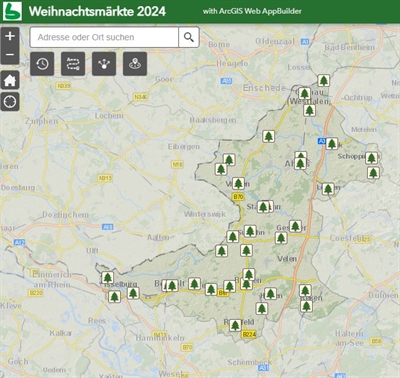Click the search magnifier button
Viewport: 400px width, 378px height.
(189, 37)
